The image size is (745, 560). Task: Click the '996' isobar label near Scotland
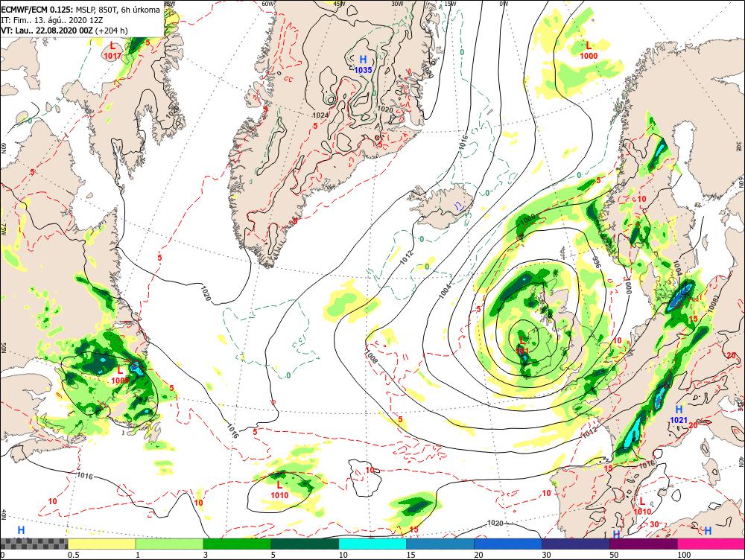[597, 264]
